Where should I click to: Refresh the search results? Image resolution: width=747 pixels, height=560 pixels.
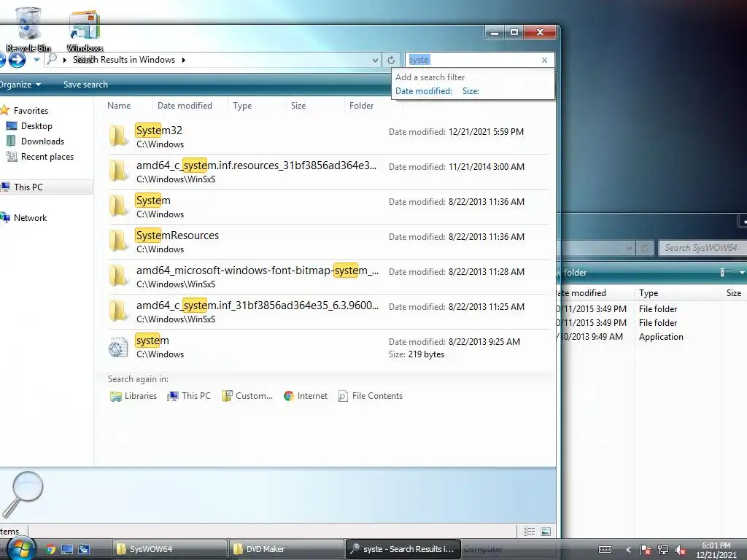pyautogui.click(x=391, y=60)
